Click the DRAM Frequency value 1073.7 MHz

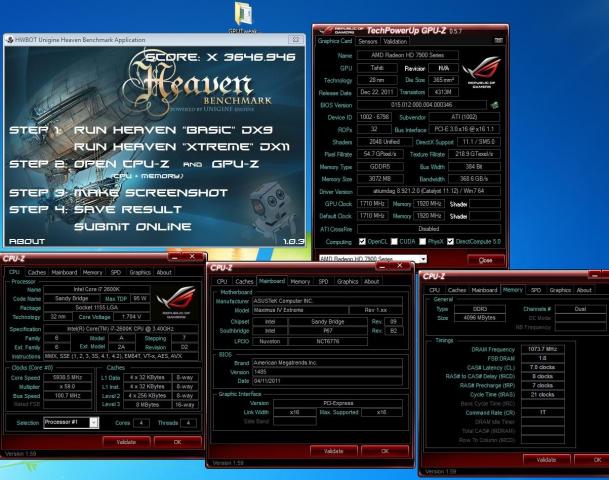[542, 349]
